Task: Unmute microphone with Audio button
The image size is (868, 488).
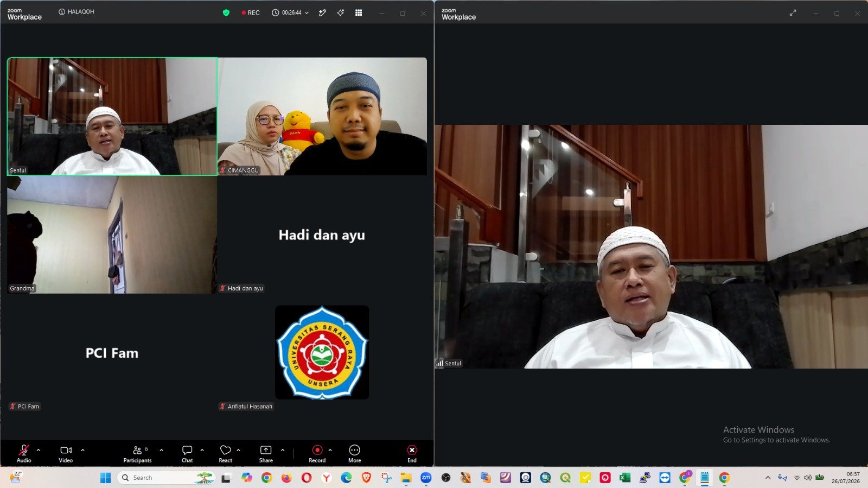Action: [24, 454]
